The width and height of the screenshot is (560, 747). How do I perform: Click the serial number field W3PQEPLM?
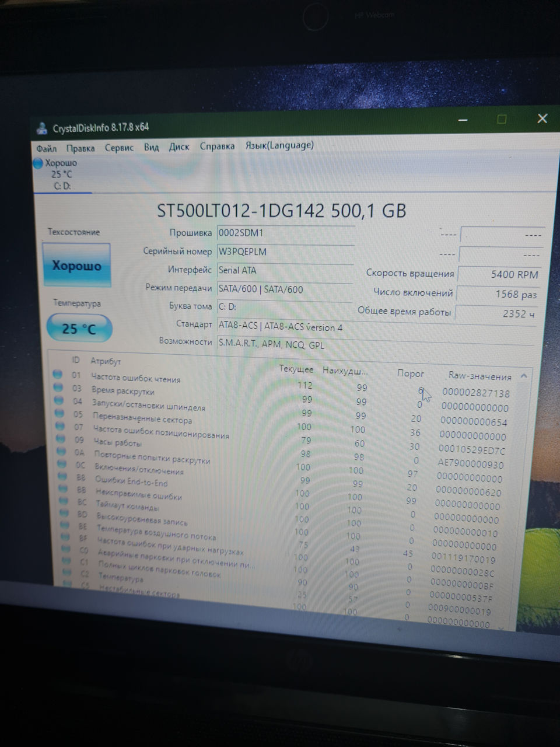coord(285,252)
